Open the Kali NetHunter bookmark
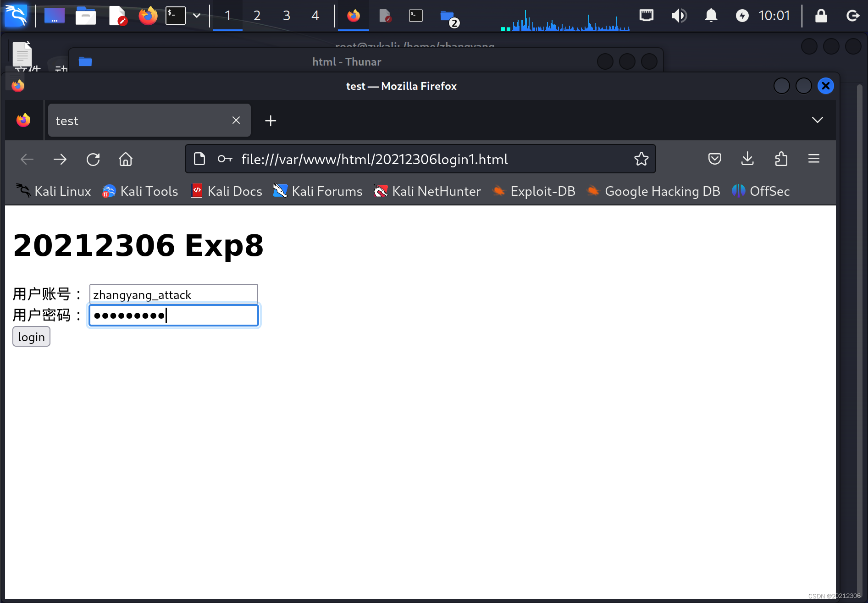868x603 pixels. click(x=427, y=191)
